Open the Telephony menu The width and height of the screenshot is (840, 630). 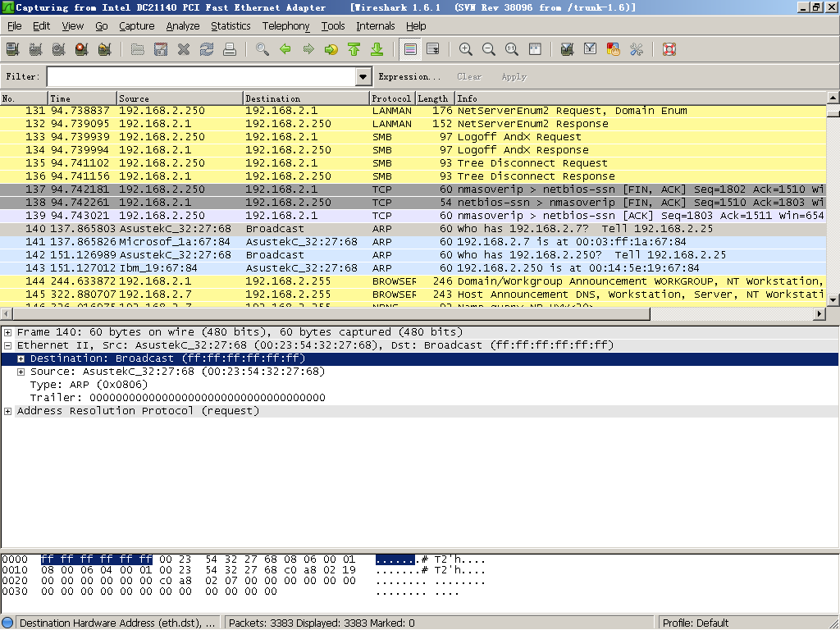[285, 25]
